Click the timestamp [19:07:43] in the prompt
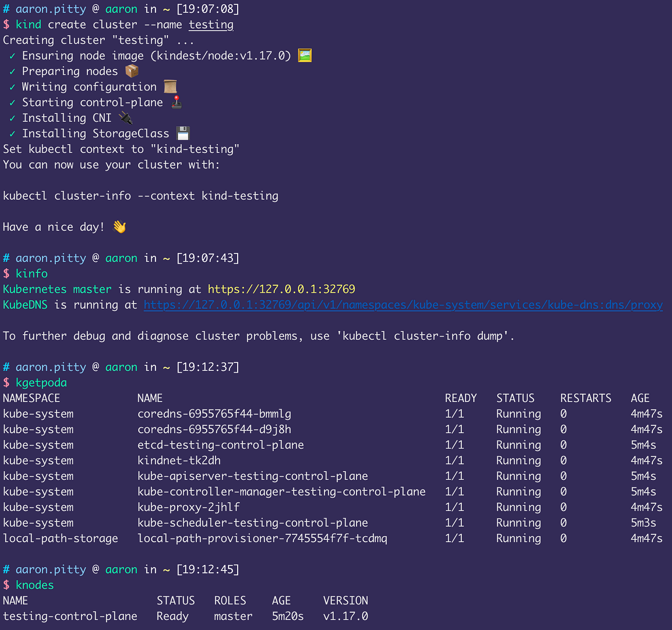Viewport: 672px width, 630px height. (208, 258)
